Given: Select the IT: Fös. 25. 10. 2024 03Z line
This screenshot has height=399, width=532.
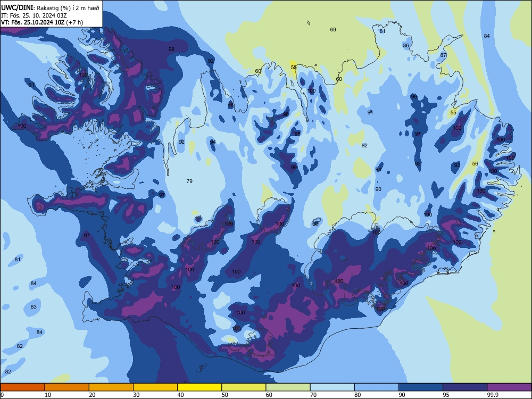Looking at the screenshot, I should tap(34, 15).
